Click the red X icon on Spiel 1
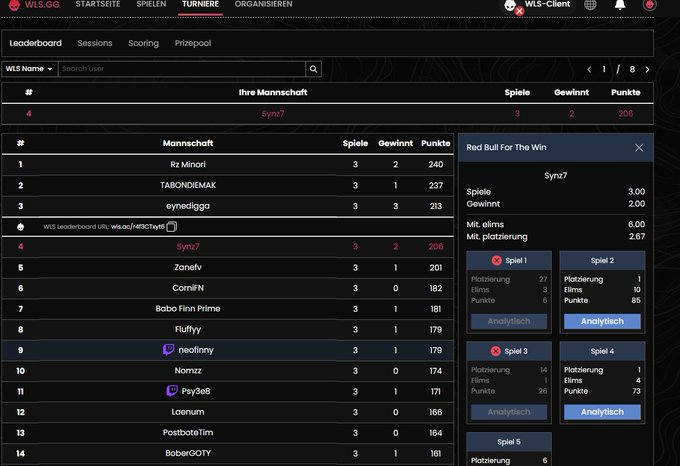 pyautogui.click(x=497, y=261)
